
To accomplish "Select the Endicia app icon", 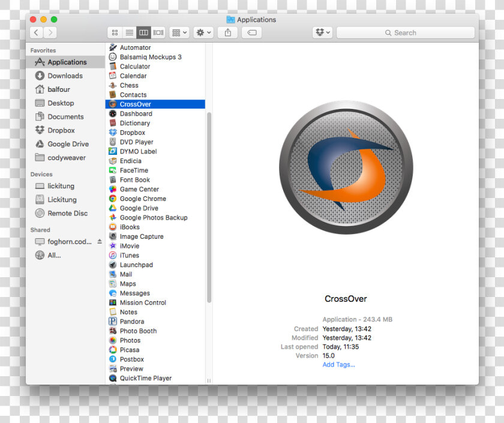I will [x=113, y=161].
